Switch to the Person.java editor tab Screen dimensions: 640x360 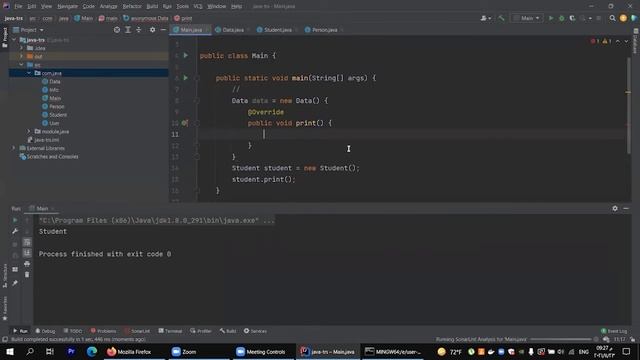pos(324,30)
